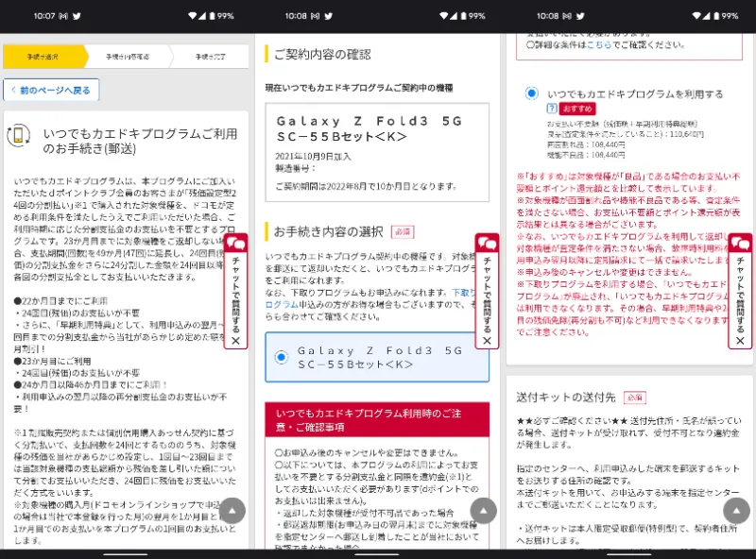The width and height of the screenshot is (756, 559).
Task: Tap the Twitter notification icon beside 10:07
Action: 77,16
